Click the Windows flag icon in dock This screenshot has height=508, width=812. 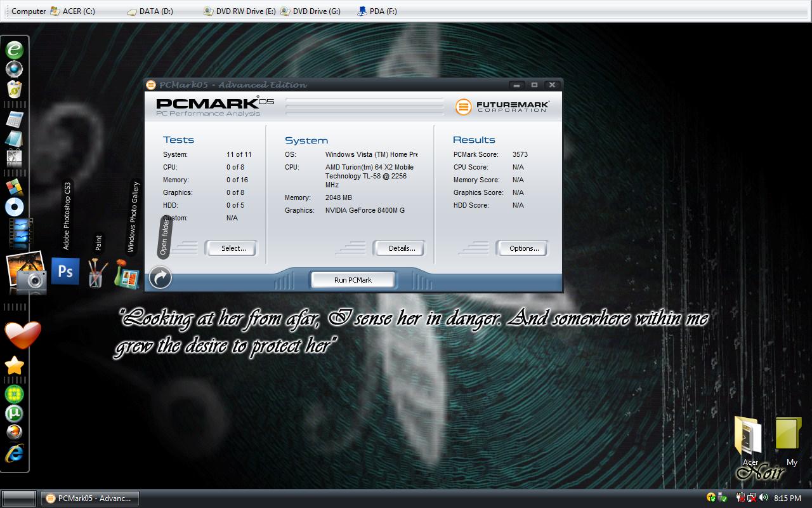click(x=14, y=187)
